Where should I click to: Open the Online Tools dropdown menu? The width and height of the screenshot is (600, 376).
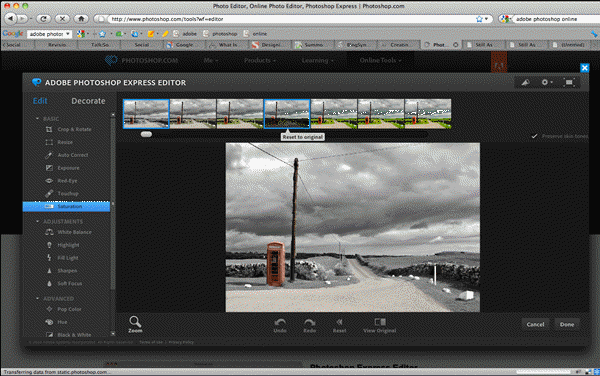point(380,60)
